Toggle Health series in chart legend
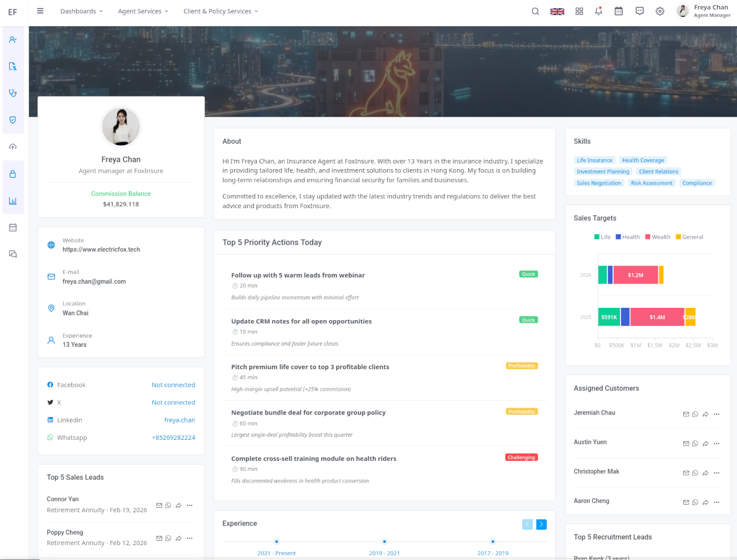The height and width of the screenshot is (560, 737). coord(627,237)
